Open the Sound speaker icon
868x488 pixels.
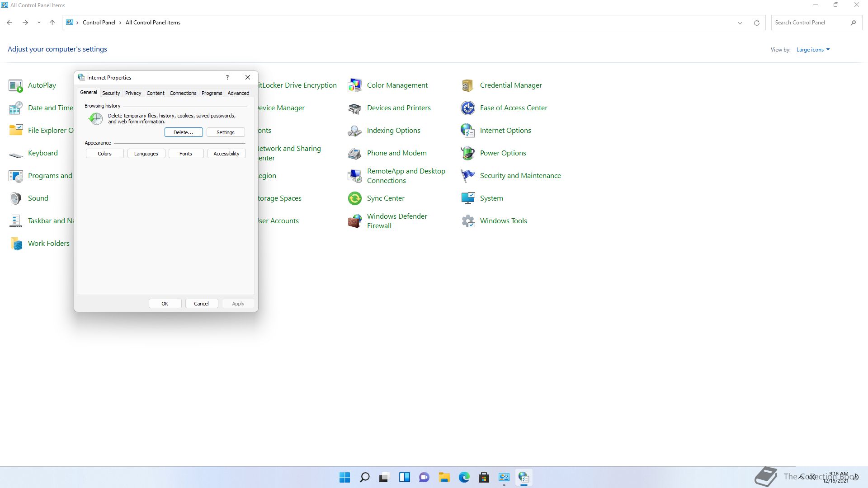point(16,198)
